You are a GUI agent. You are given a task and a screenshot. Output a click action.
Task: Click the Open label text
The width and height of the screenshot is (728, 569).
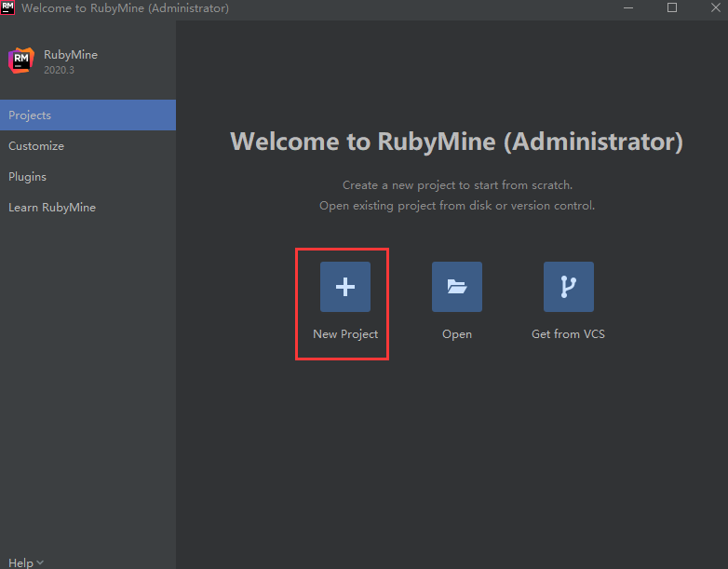(x=457, y=334)
